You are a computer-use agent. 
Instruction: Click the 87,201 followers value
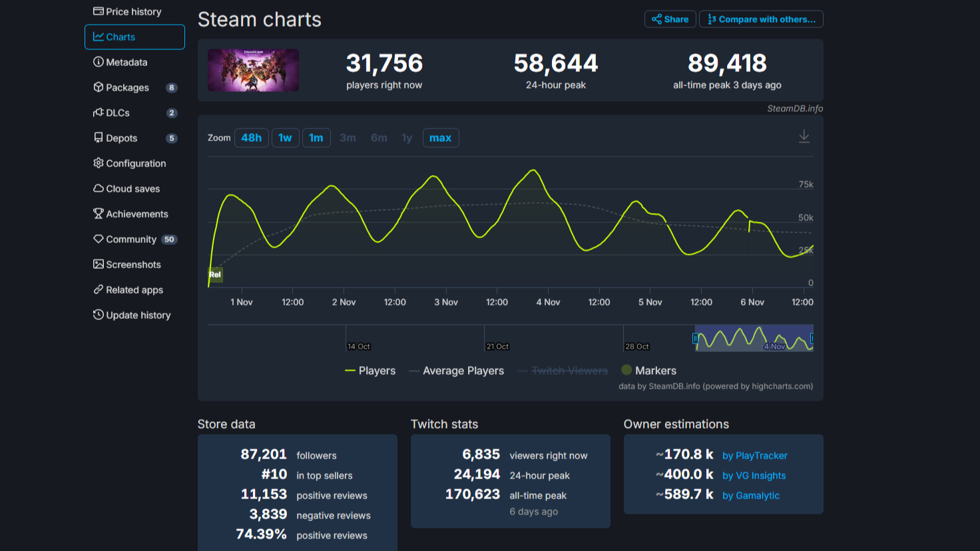point(264,455)
